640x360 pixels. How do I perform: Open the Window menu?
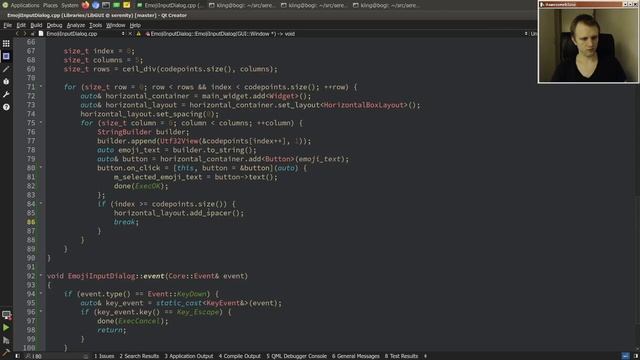pyautogui.click(x=116, y=25)
